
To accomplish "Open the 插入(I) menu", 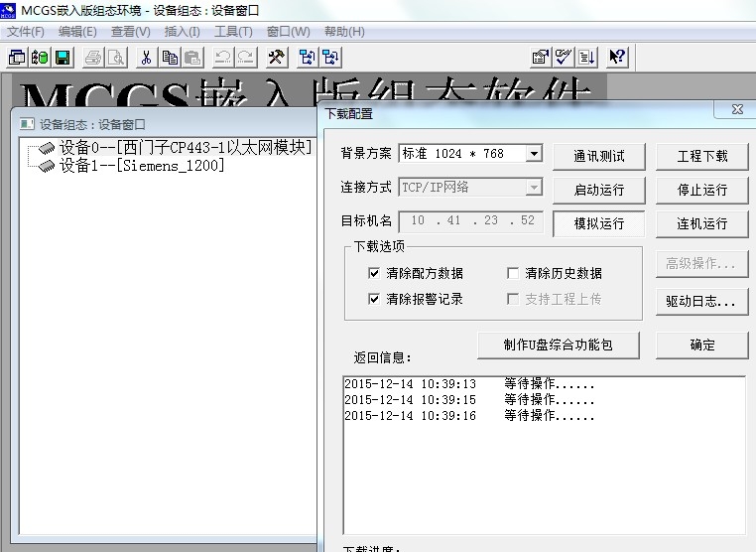I will [x=183, y=32].
